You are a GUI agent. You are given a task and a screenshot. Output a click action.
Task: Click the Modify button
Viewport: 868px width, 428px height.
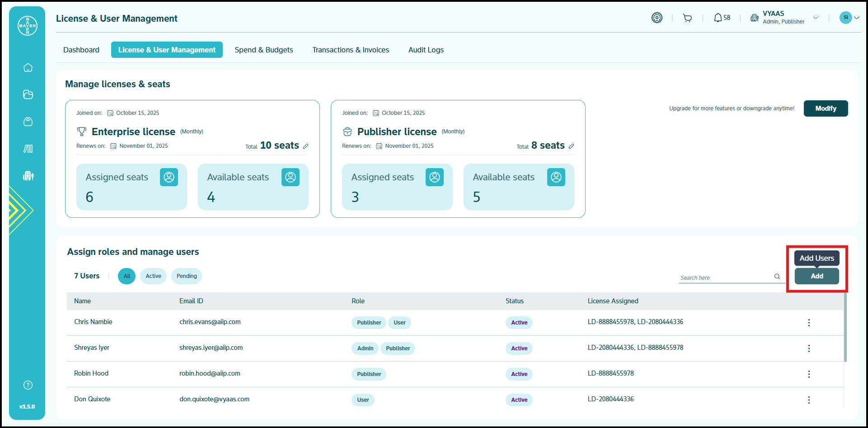(826, 108)
